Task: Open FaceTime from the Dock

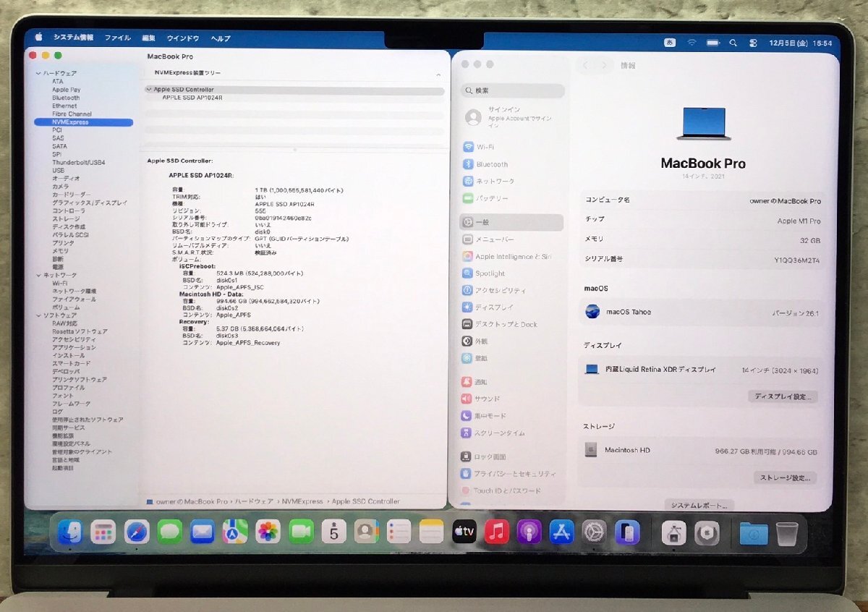Action: tap(301, 532)
